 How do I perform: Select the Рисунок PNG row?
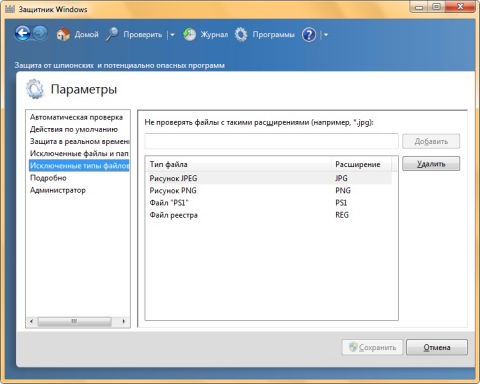269,190
